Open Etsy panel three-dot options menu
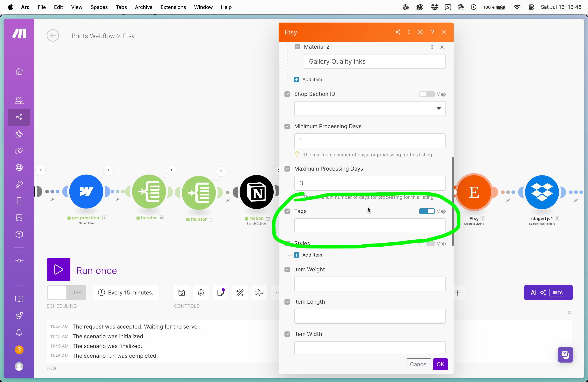This screenshot has width=588, height=382. (x=409, y=32)
